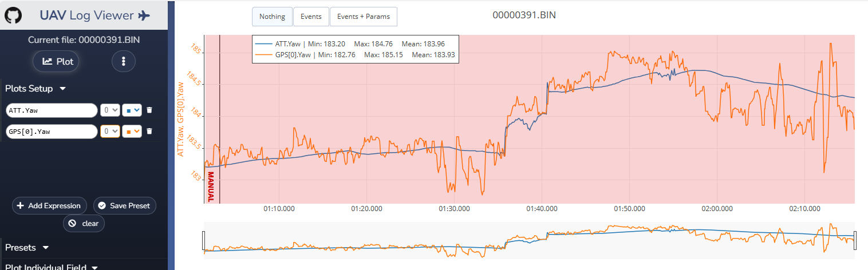The height and width of the screenshot is (270, 868).
Task: Open axis dropdown for GPS[0].Yaw
Action: tap(110, 132)
